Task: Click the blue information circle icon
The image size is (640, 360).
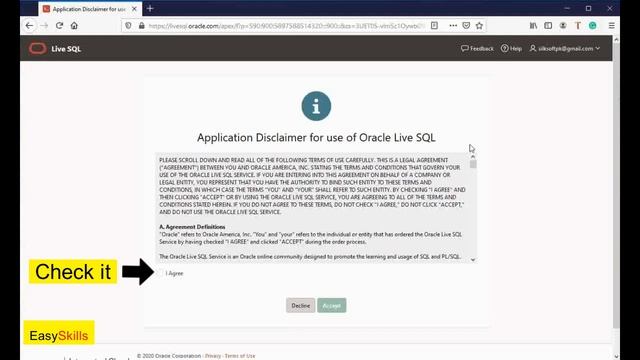Action: (x=316, y=106)
